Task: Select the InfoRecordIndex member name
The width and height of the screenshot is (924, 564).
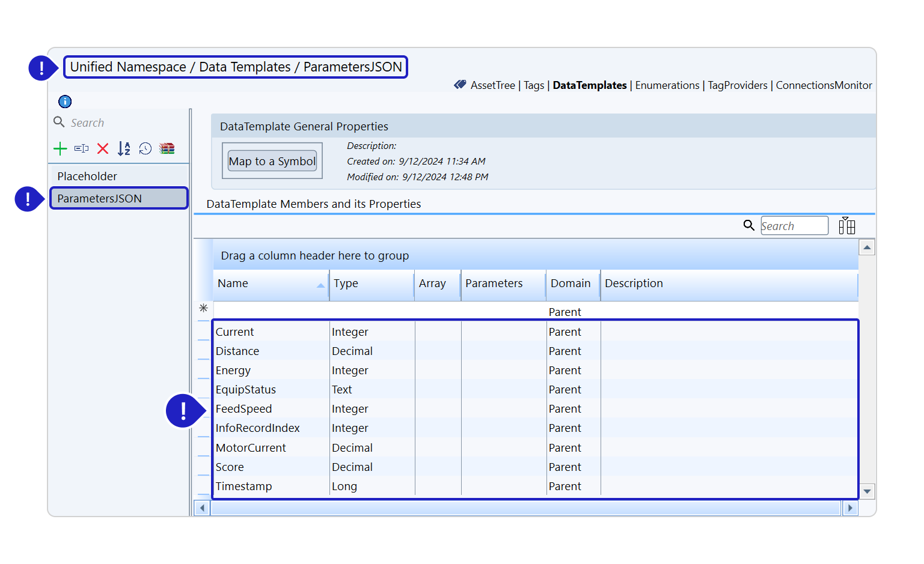Action: 257,428
